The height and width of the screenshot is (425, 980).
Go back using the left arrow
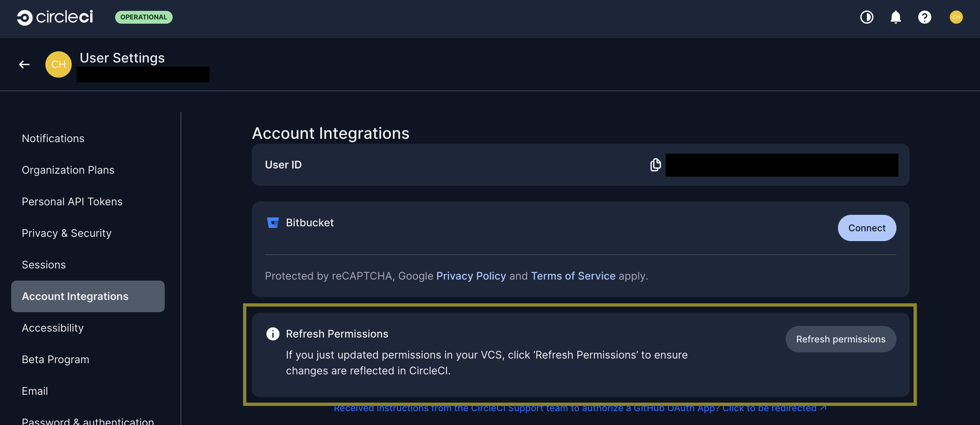pyautogui.click(x=24, y=65)
